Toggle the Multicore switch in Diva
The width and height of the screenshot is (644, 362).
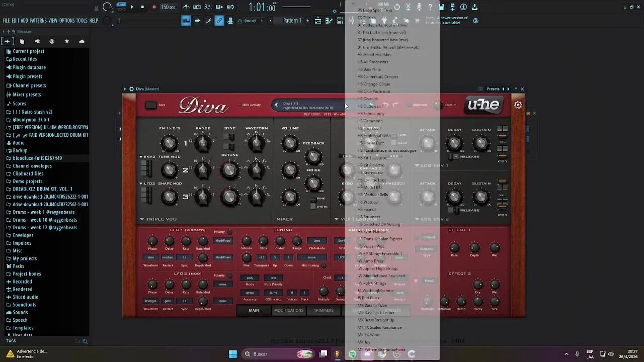[x=409, y=105]
